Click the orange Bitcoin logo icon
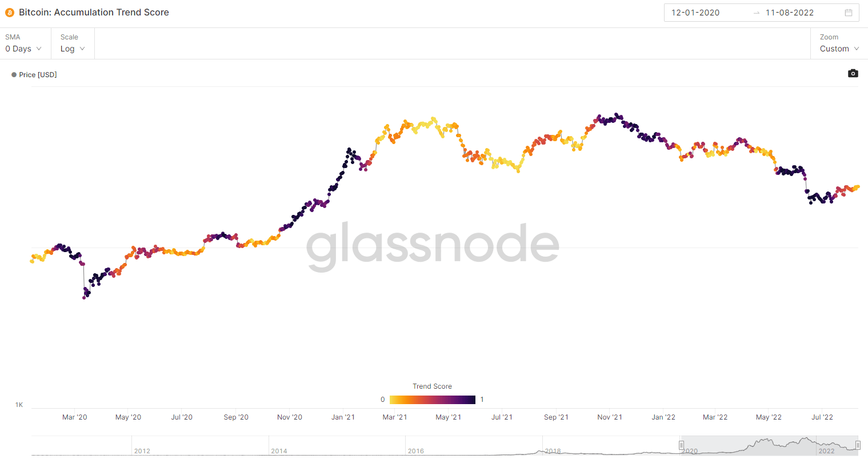 pyautogui.click(x=10, y=13)
